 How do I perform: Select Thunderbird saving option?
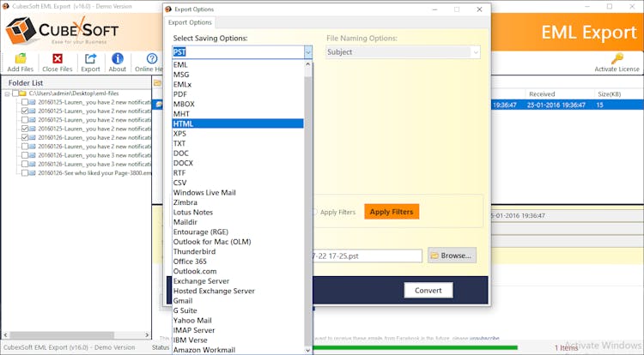pyautogui.click(x=238, y=252)
